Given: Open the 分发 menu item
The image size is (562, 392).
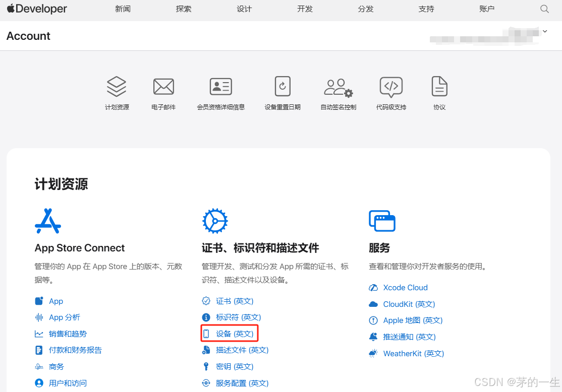Looking at the screenshot, I should coord(366,9).
